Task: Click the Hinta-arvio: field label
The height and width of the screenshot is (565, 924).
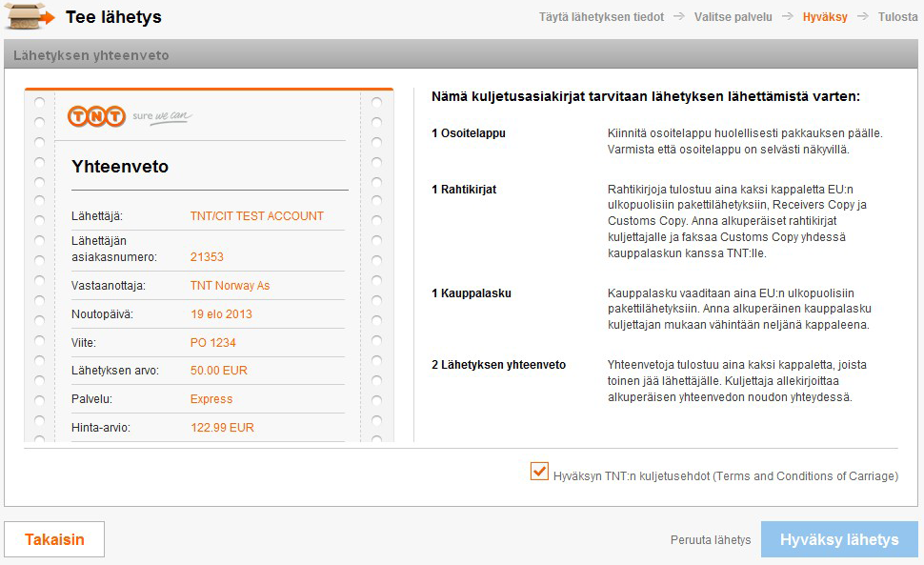Action: (x=101, y=428)
